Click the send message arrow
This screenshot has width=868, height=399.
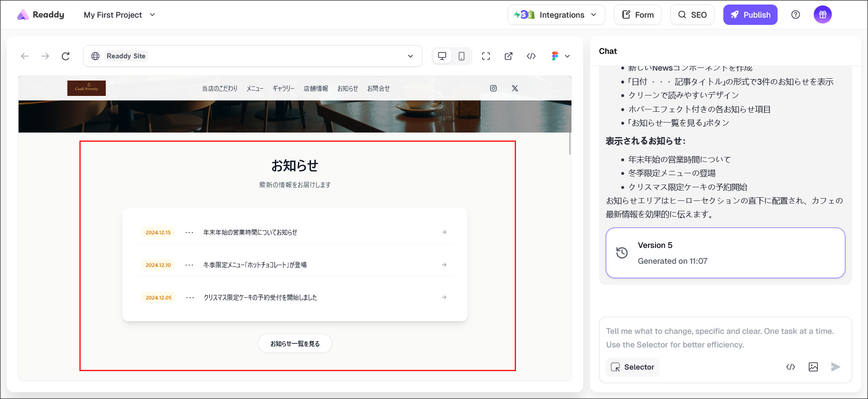pyautogui.click(x=835, y=367)
